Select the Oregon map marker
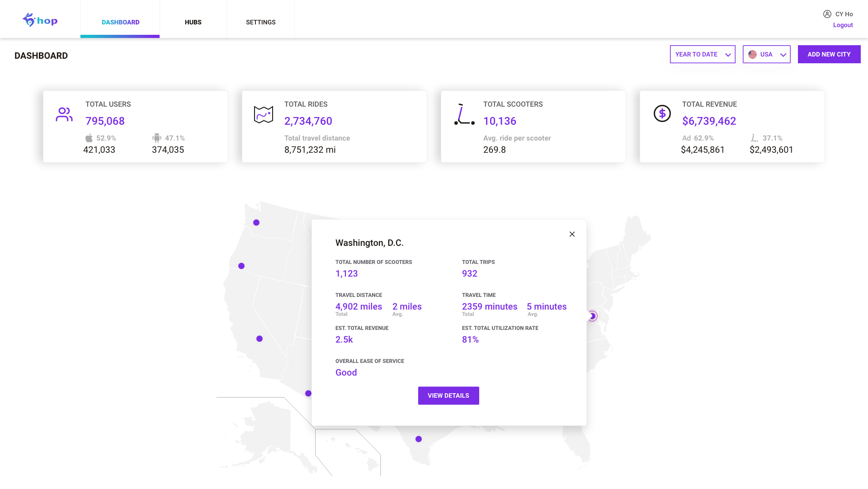Screen dimensions: 868x489 (241, 266)
